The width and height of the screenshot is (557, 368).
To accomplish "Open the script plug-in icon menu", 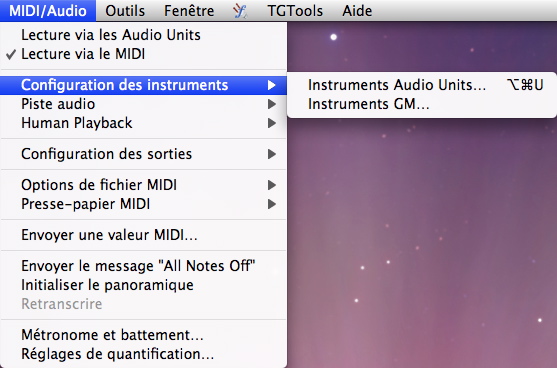I will click(240, 11).
